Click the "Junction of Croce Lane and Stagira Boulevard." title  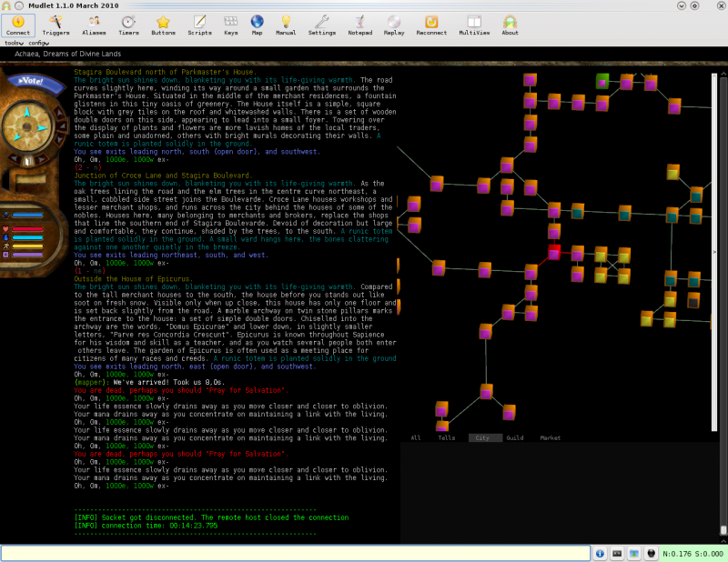(x=164, y=176)
